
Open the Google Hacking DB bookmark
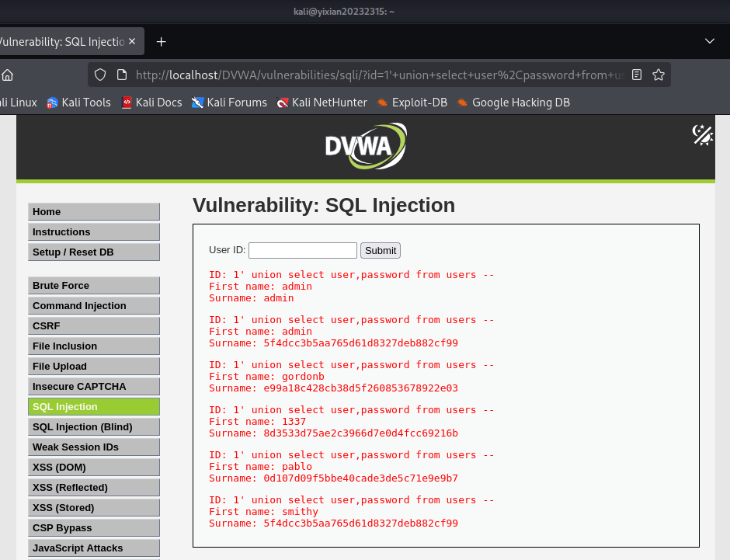pyautogui.click(x=513, y=103)
